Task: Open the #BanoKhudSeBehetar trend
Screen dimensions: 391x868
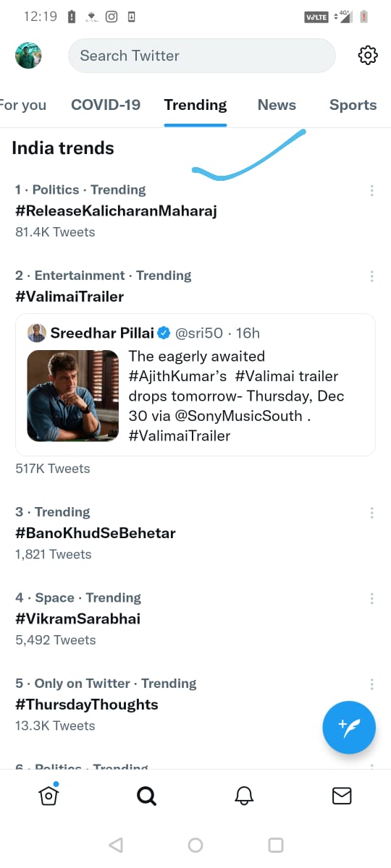Action: pos(96,533)
